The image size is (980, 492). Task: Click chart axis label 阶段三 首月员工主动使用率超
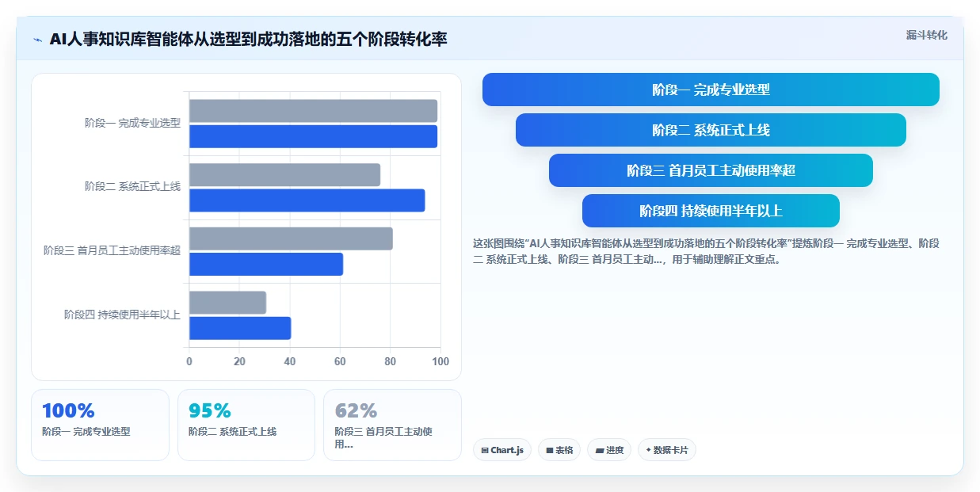[112, 250]
